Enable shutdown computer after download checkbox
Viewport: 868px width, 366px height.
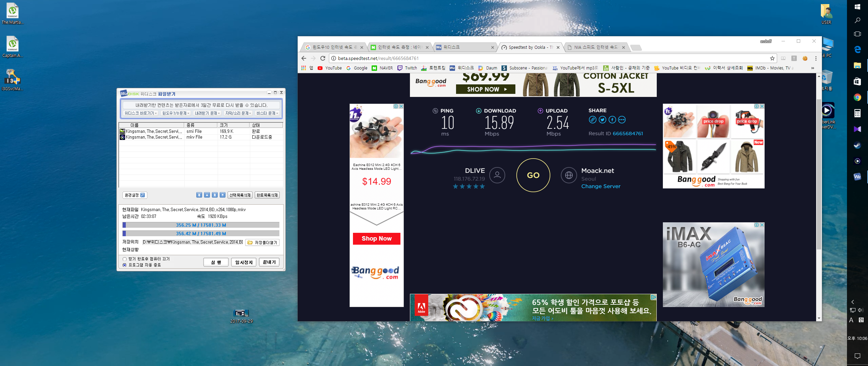[124, 259]
